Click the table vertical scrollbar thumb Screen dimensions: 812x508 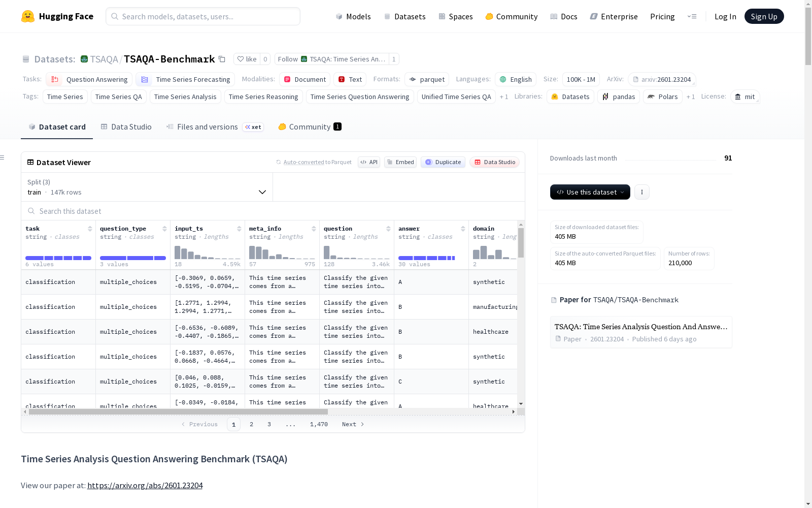521,242
